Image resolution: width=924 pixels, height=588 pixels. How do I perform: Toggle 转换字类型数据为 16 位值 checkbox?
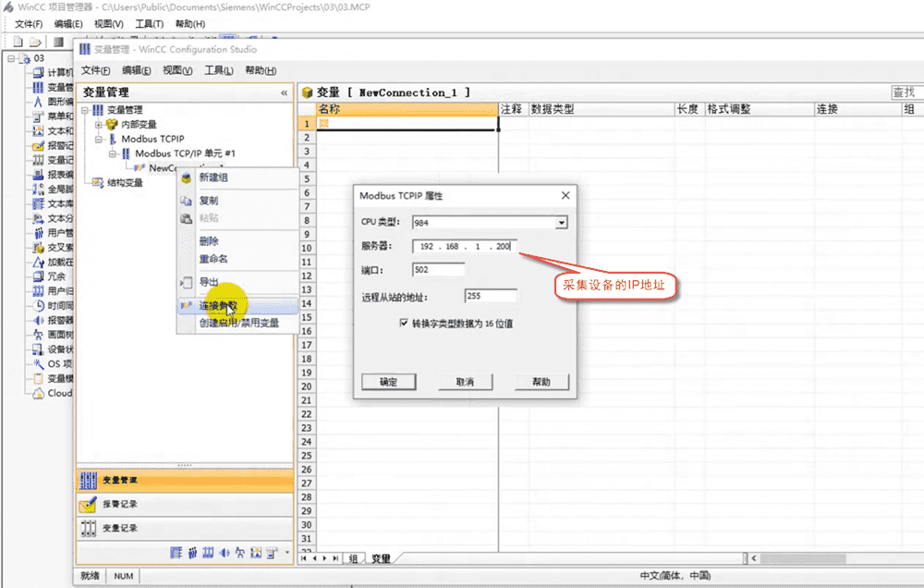(404, 324)
